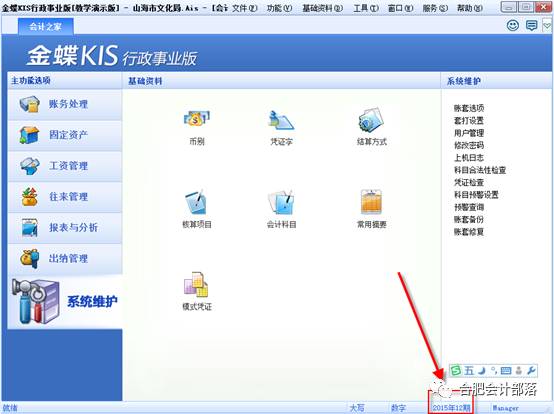Click the smiley face feedback icon

[513, 25]
